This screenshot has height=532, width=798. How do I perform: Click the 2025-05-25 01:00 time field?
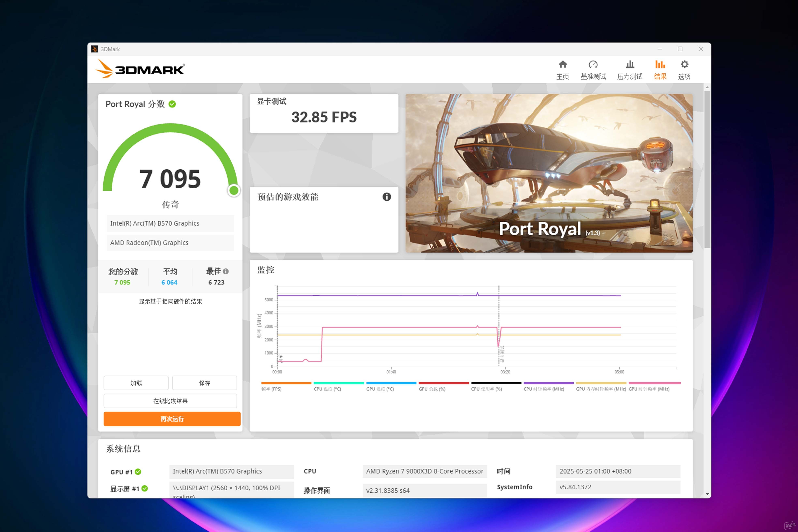(618, 471)
